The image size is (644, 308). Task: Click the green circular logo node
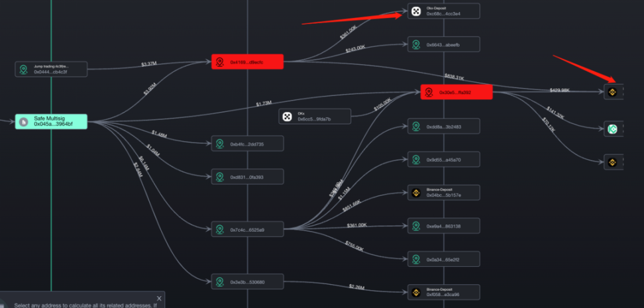pyautogui.click(x=612, y=129)
